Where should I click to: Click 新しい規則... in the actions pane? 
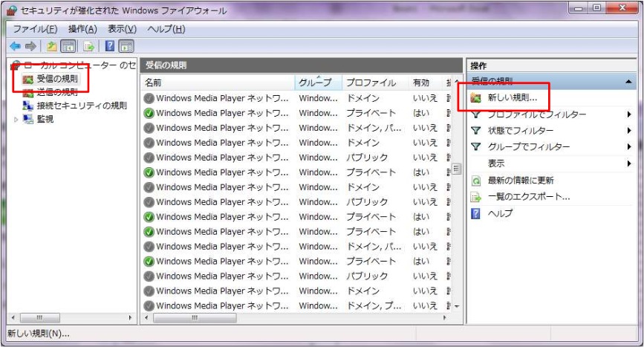point(513,98)
